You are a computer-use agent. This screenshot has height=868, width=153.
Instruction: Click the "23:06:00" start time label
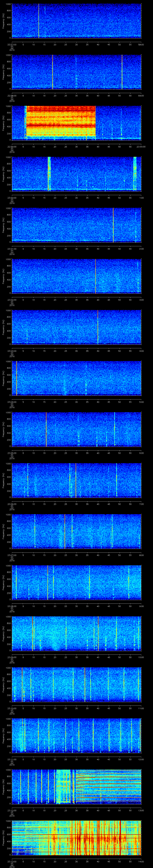pos(12,504)
